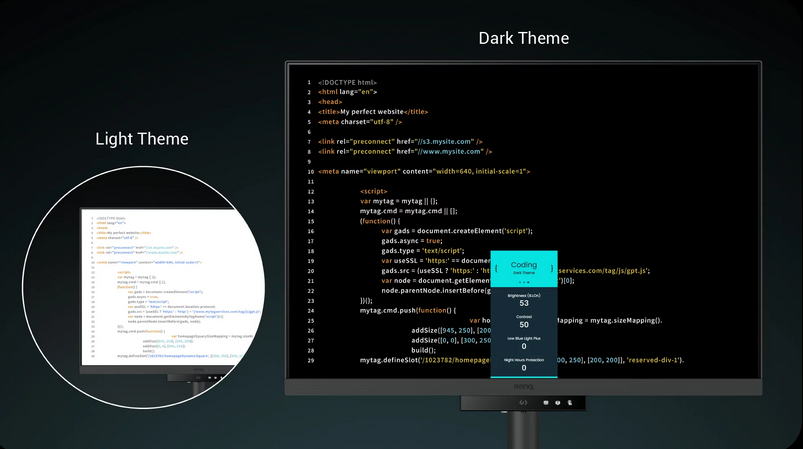The height and width of the screenshot is (449, 803).
Task: Click the '<html lang="en">' code line
Action: click(347, 92)
